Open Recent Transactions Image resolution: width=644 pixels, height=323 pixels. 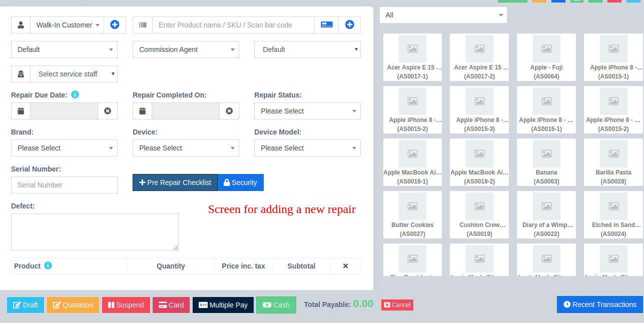pyautogui.click(x=599, y=304)
